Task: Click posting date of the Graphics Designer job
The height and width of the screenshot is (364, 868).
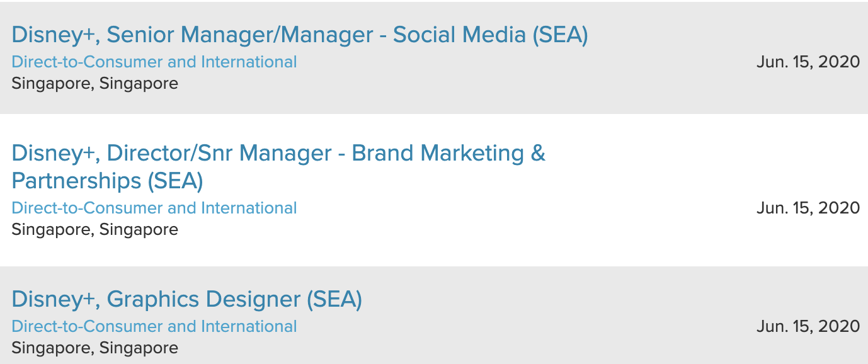Action: [x=808, y=327]
